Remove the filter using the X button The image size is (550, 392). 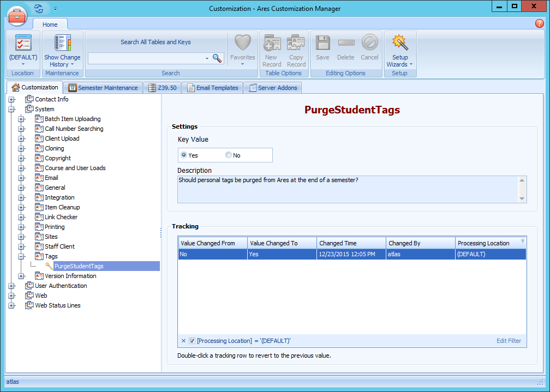tap(183, 340)
